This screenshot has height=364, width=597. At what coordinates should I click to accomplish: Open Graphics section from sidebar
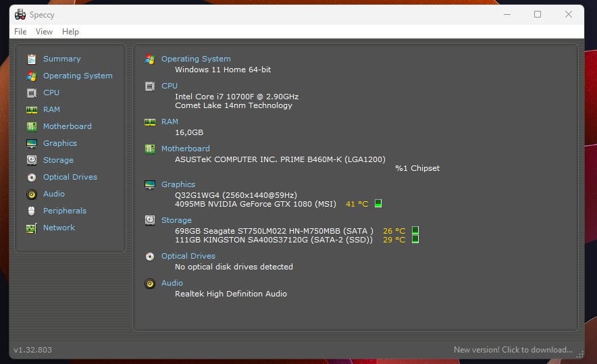tap(60, 143)
